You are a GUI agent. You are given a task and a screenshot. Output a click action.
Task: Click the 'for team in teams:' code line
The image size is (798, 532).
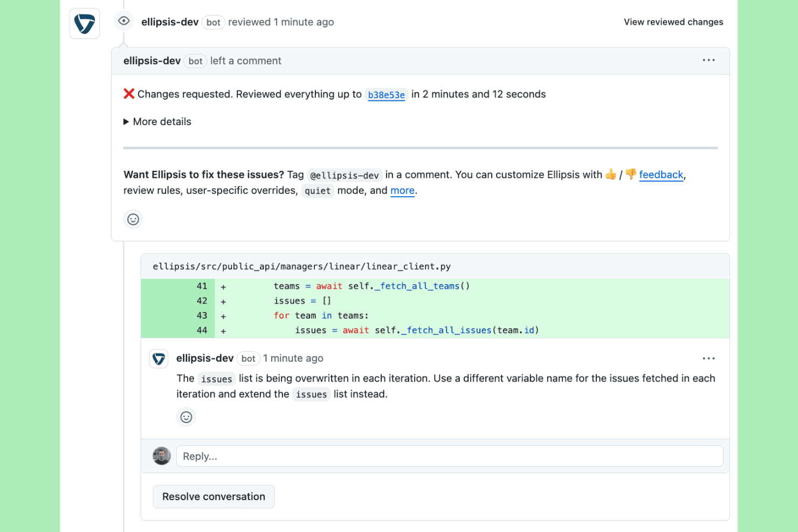click(x=321, y=315)
